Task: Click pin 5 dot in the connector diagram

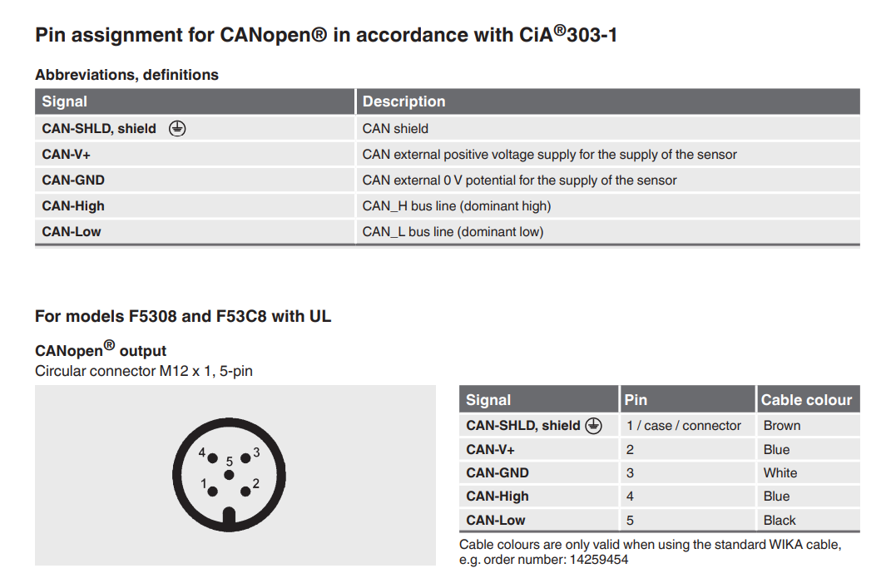Action: [229, 474]
